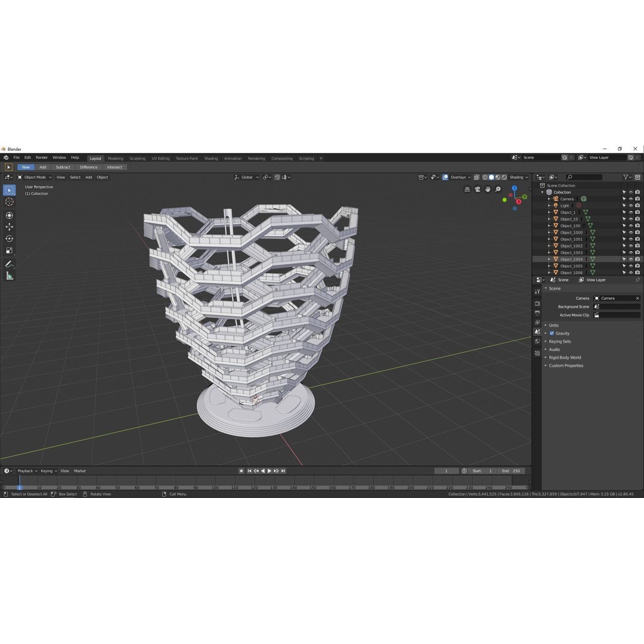Play the animation forward
Image resolution: width=644 pixels, height=644 pixels.
pos(270,471)
